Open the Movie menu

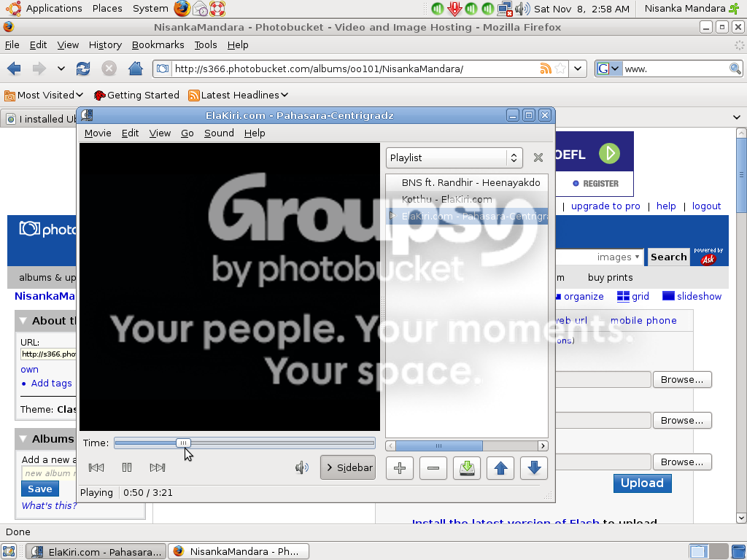[x=98, y=133]
